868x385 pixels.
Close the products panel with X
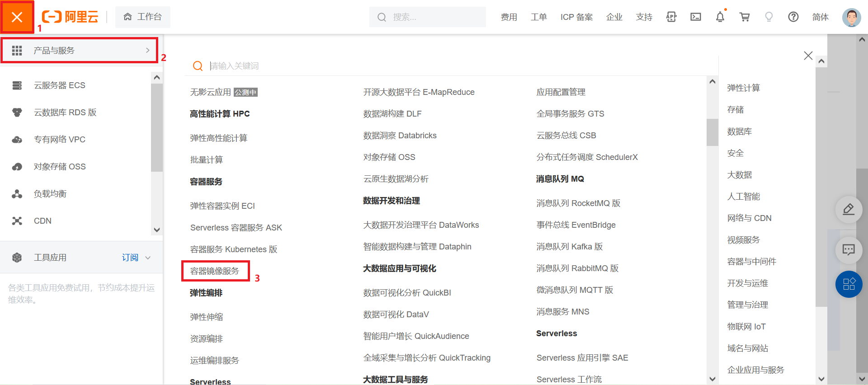pyautogui.click(x=808, y=56)
